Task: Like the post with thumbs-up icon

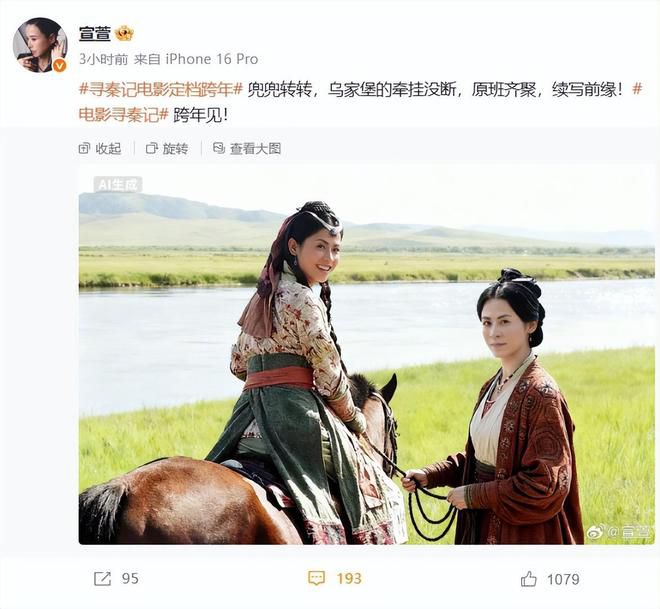Action: [529, 579]
